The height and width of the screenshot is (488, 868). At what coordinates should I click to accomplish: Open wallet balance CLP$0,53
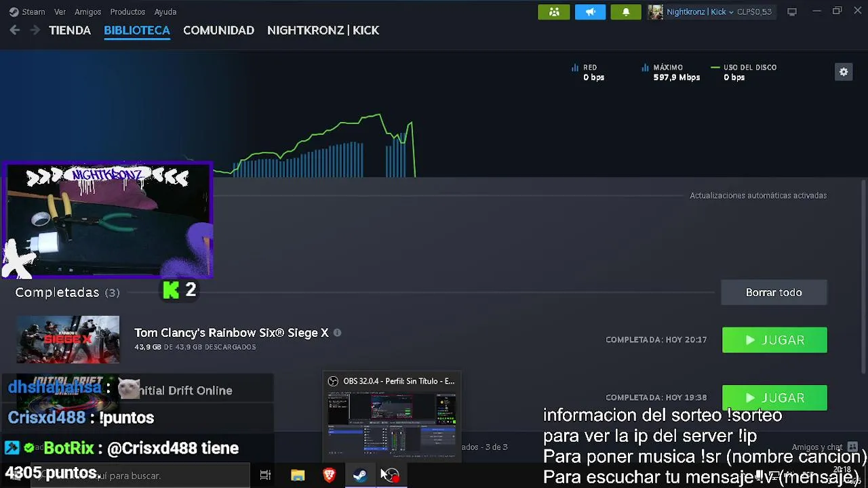pos(754,12)
